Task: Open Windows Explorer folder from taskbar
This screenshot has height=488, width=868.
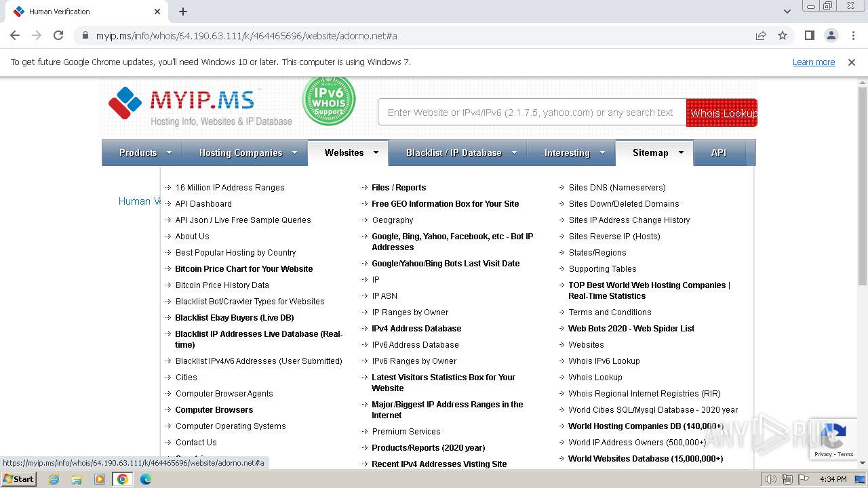Action: 77,479
